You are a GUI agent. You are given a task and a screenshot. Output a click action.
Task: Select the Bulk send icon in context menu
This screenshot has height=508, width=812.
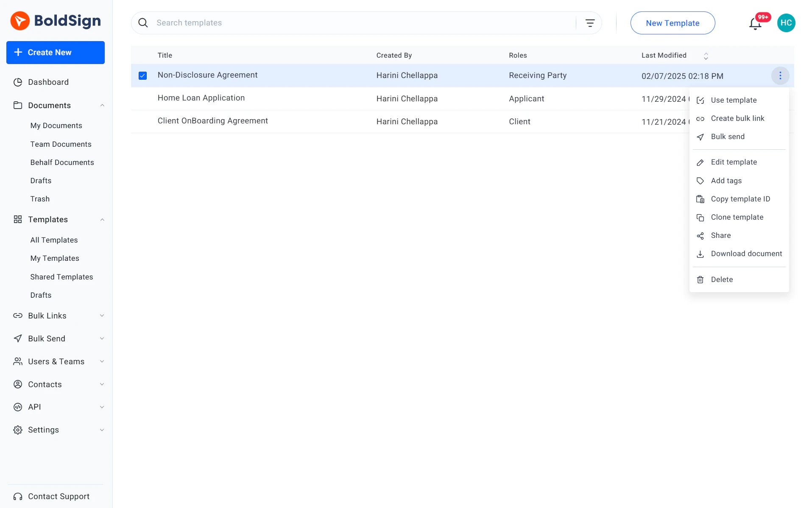(701, 137)
